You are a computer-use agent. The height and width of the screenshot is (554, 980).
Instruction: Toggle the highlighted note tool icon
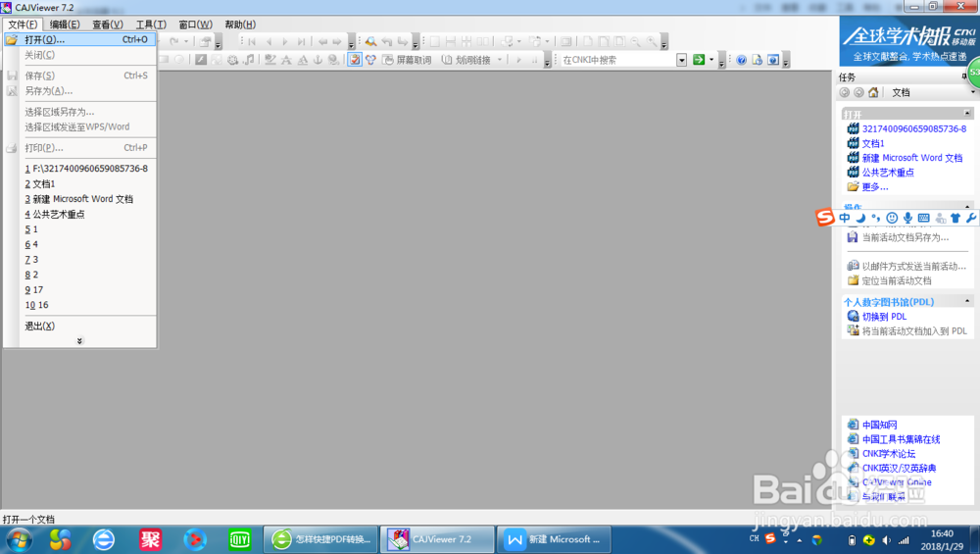click(355, 60)
